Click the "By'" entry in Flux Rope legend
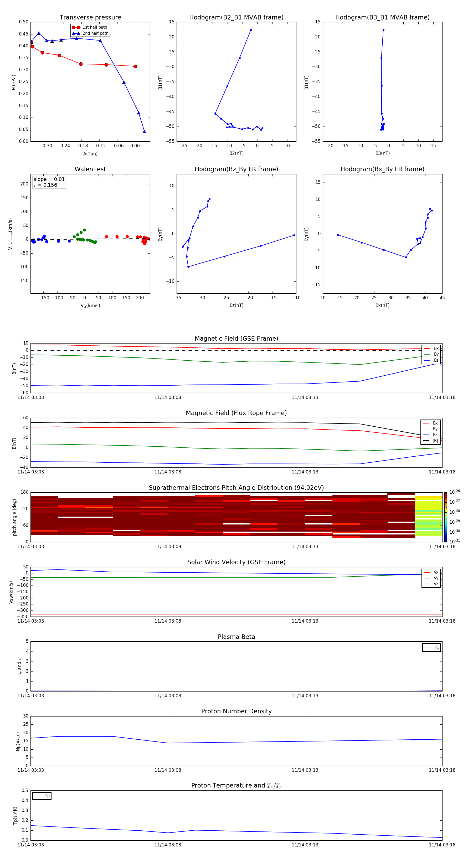Screen dimensions: 473x868 431,429
